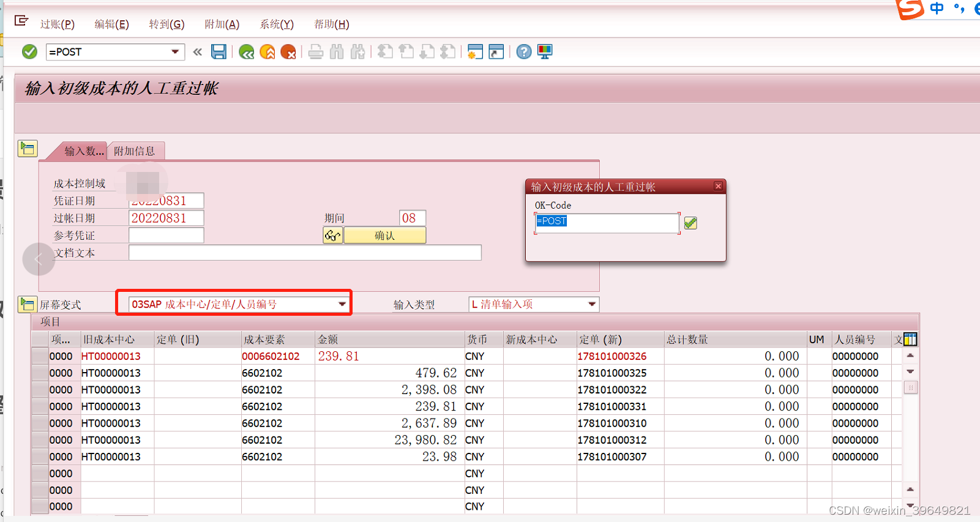The width and height of the screenshot is (980, 522).
Task: Select row with 定单 178101000326
Action: 40,356
